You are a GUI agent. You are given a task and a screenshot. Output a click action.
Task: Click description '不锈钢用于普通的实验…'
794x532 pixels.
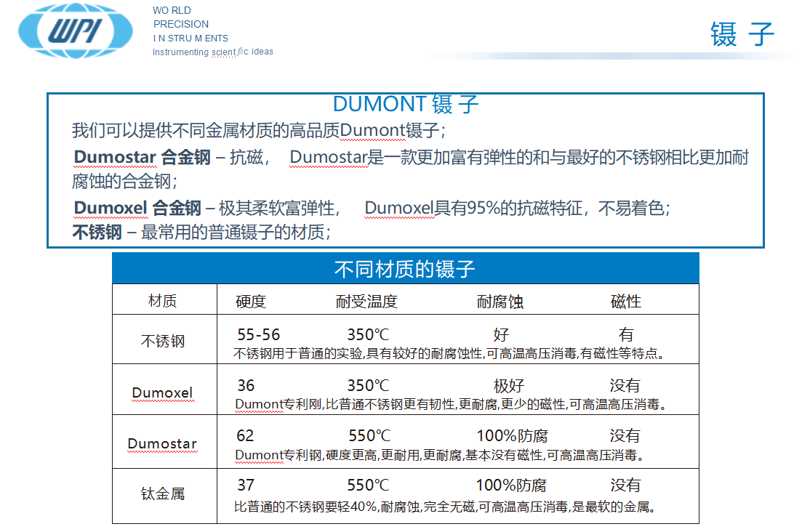point(449,353)
